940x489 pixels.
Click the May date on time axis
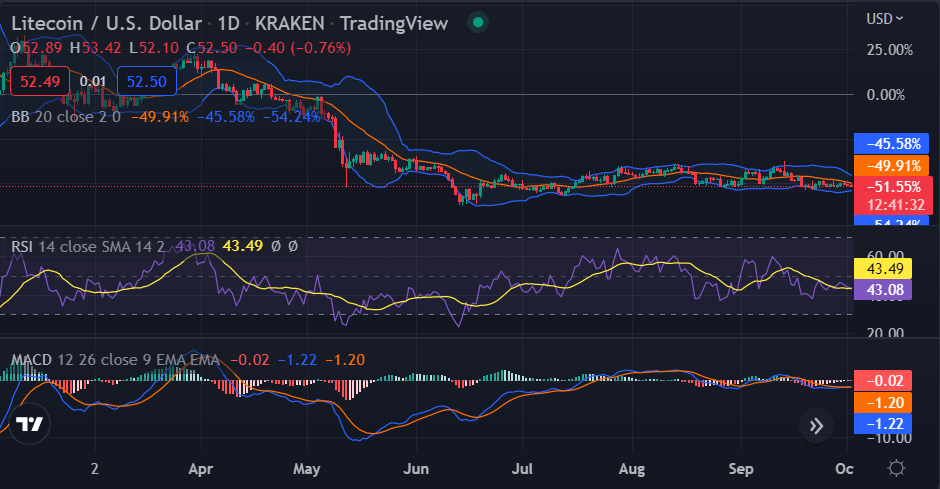pyautogui.click(x=306, y=469)
